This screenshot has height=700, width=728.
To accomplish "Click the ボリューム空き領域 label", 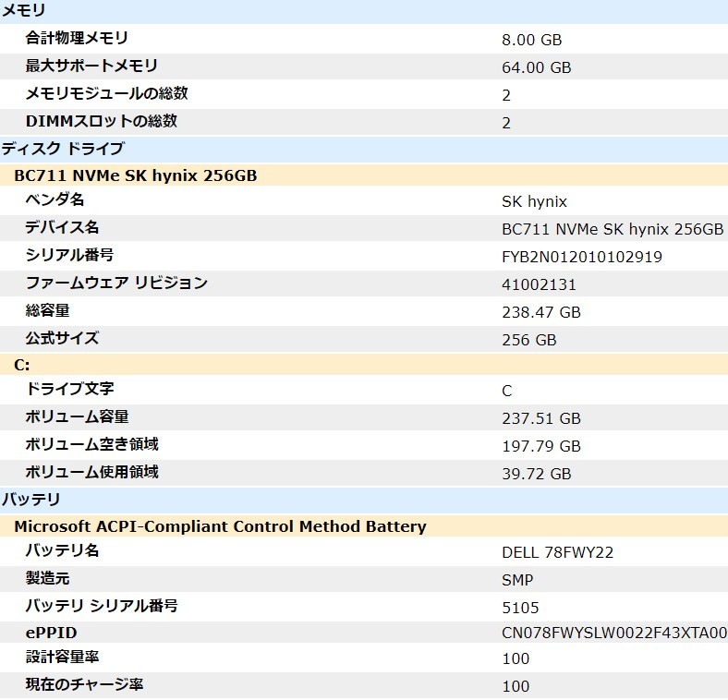I will tap(91, 445).
